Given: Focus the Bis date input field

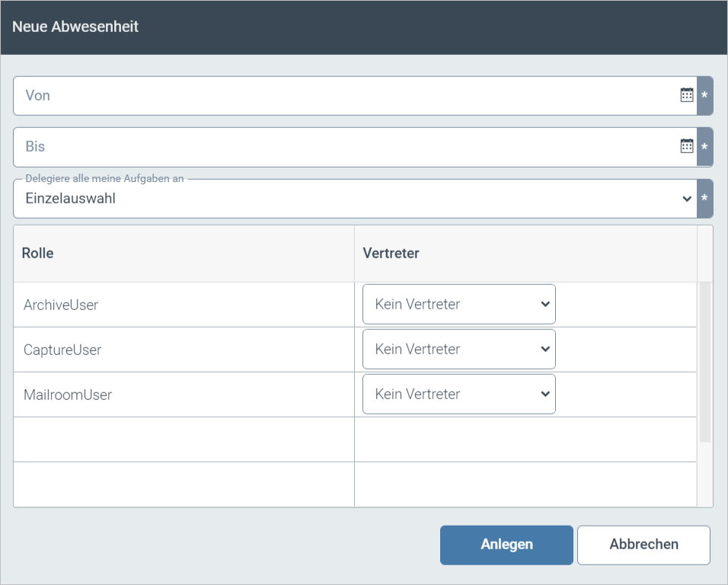Looking at the screenshot, I should (343, 146).
